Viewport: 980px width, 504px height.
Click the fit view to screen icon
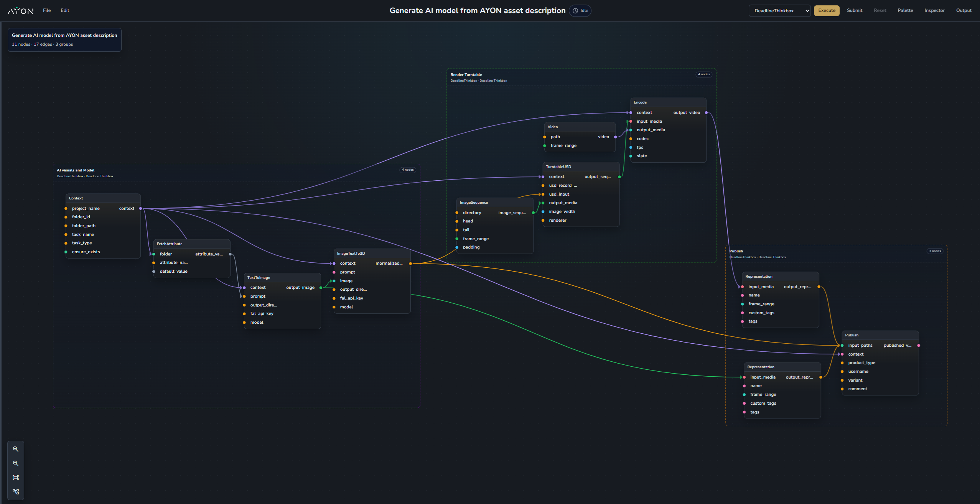[16, 478]
